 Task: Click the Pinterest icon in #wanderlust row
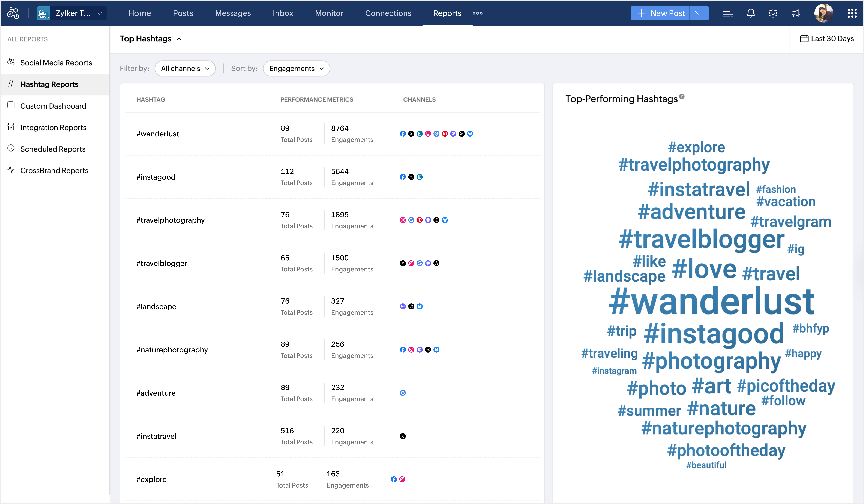click(445, 134)
